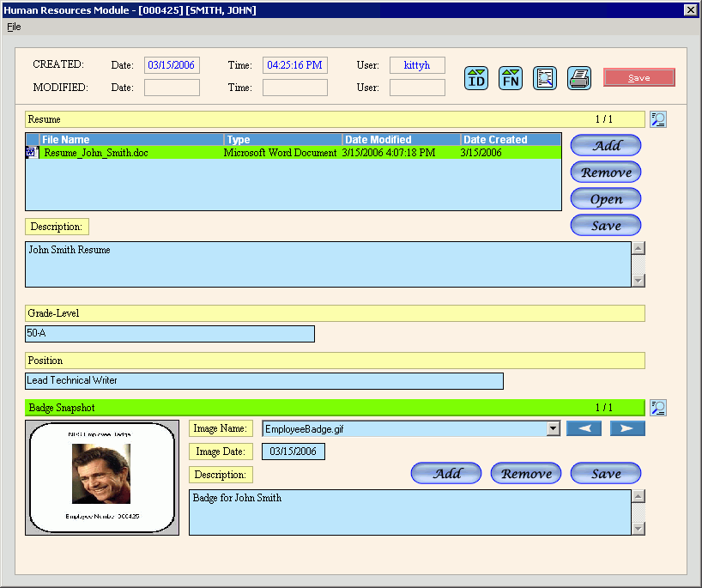Click the search icon beside Badge Snapshot
The height and width of the screenshot is (588, 702).
658,408
